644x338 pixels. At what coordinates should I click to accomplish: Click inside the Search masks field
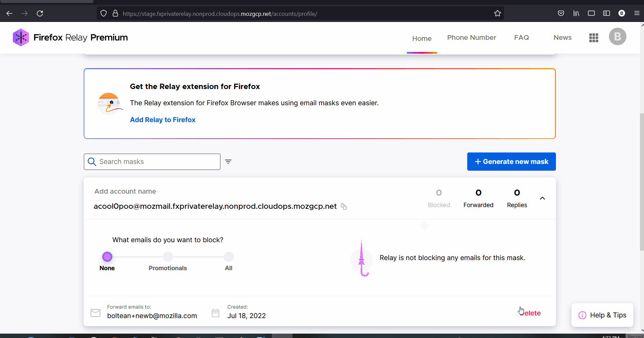pyautogui.click(x=152, y=162)
